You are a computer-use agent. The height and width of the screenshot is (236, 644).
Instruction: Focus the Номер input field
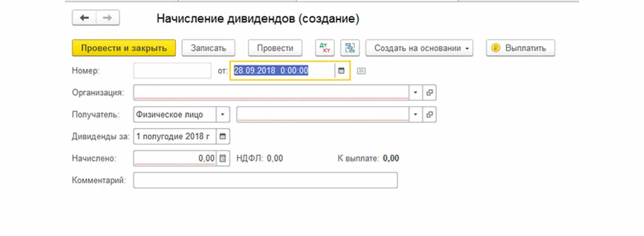point(172,70)
